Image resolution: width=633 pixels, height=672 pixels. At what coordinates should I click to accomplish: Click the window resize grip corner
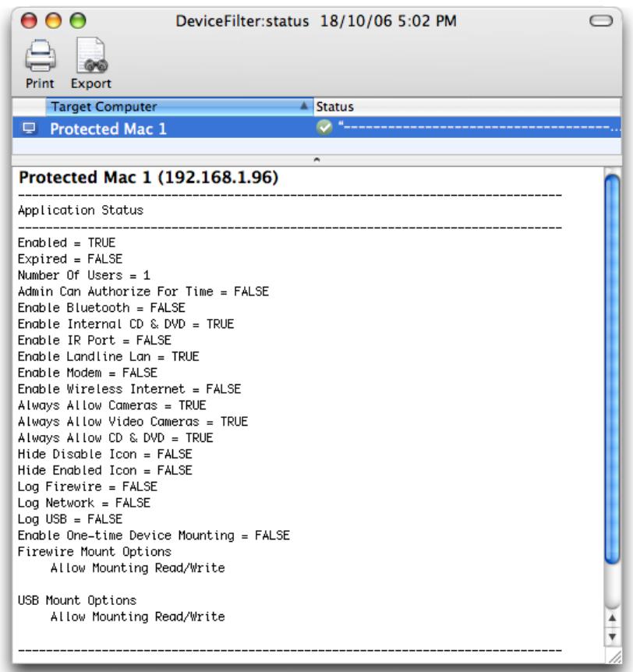[x=614, y=657]
